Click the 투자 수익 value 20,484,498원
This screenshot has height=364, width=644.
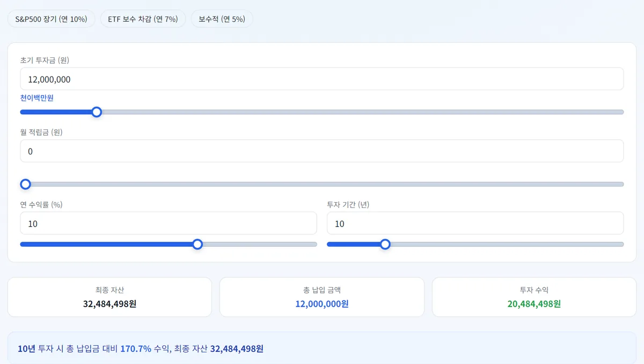pos(534,304)
